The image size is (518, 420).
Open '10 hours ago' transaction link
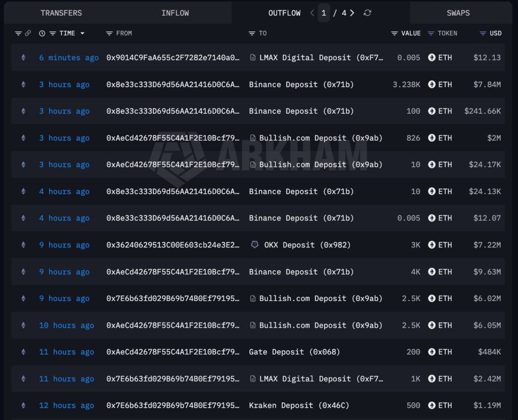66,325
